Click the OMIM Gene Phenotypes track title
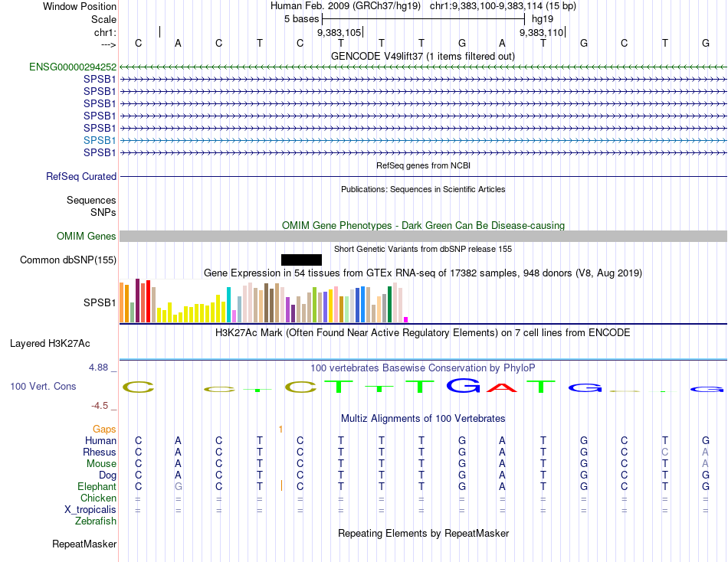Image resolution: width=728 pixels, height=562 pixels. tap(423, 226)
